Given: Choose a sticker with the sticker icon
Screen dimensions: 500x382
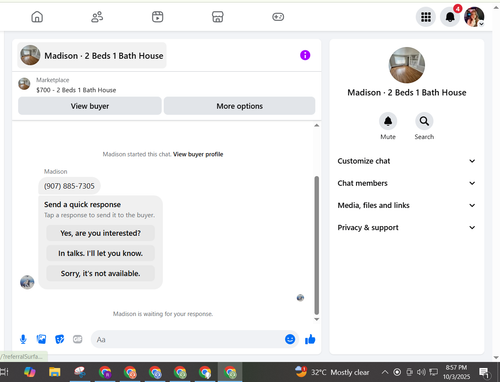Looking at the screenshot, I should (59, 339).
